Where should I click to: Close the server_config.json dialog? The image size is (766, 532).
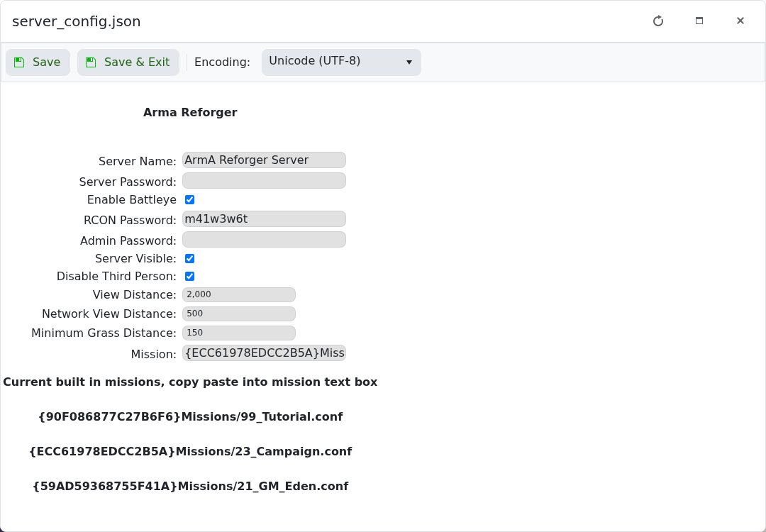pyautogui.click(x=740, y=21)
